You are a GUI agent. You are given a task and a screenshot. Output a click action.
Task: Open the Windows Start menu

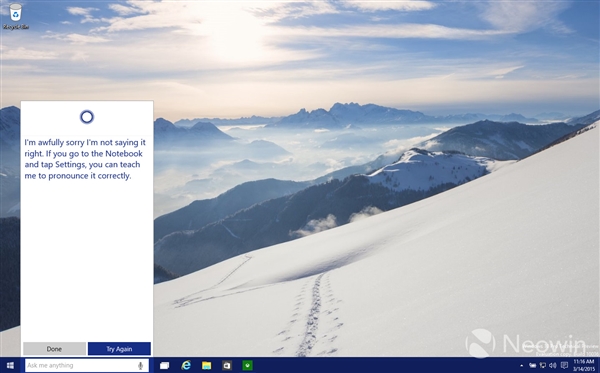[10, 365]
